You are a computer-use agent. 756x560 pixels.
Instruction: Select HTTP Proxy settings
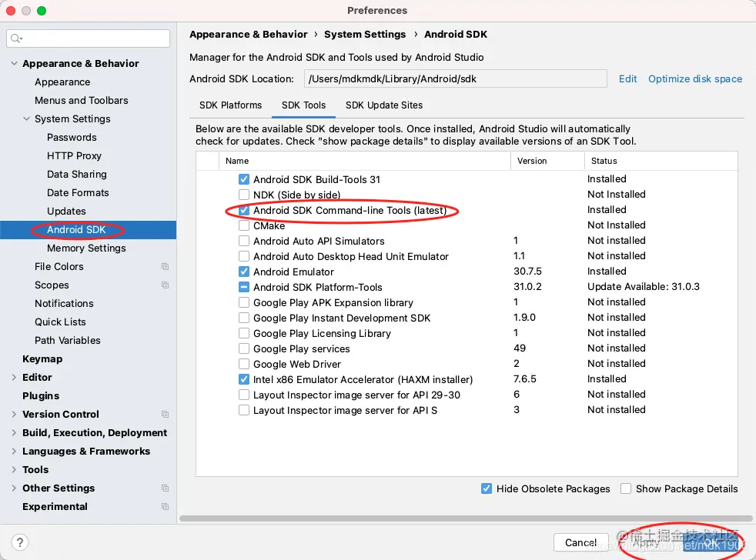[x=74, y=155]
